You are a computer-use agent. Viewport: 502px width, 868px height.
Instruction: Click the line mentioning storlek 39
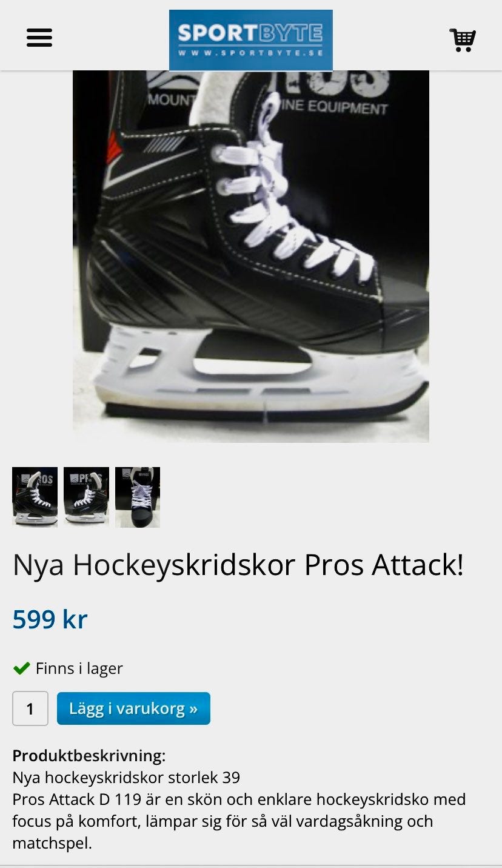point(126,778)
